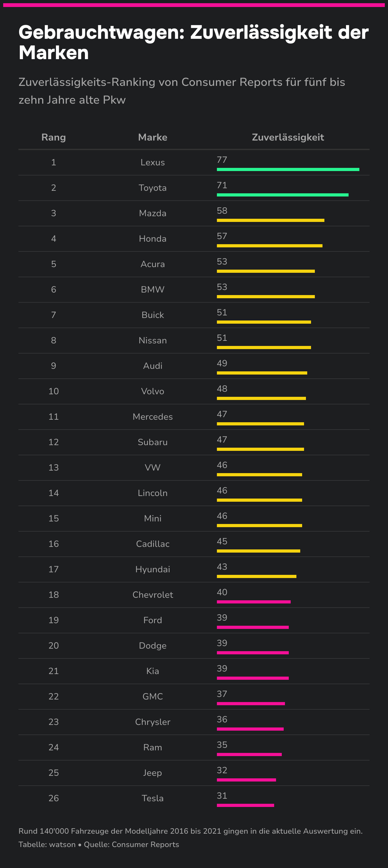The image size is (388, 868).
Task: Click the Ford brand name
Action: point(153,620)
